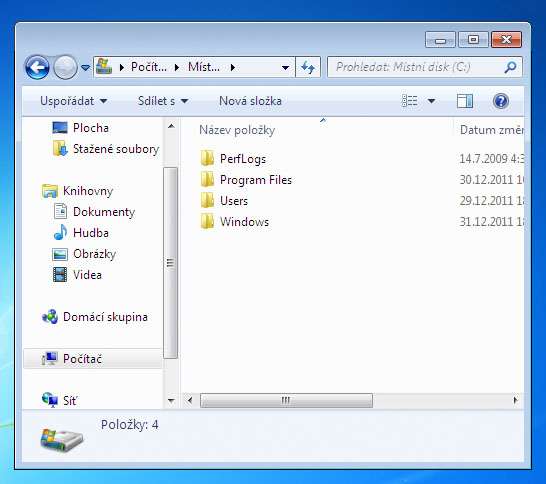Click the Počítač computer icon

click(49, 358)
